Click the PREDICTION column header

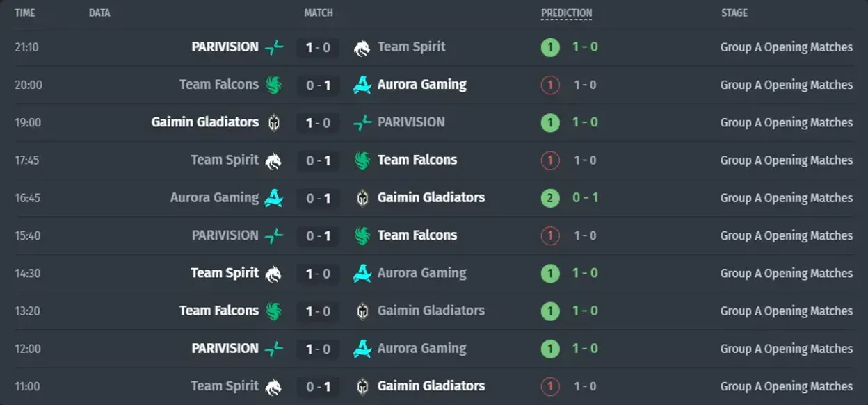(567, 13)
